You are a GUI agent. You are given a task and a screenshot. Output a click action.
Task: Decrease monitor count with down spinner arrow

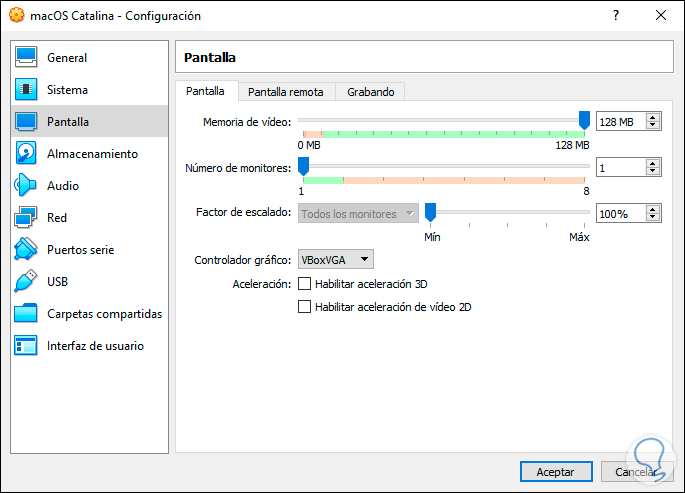pyautogui.click(x=653, y=171)
